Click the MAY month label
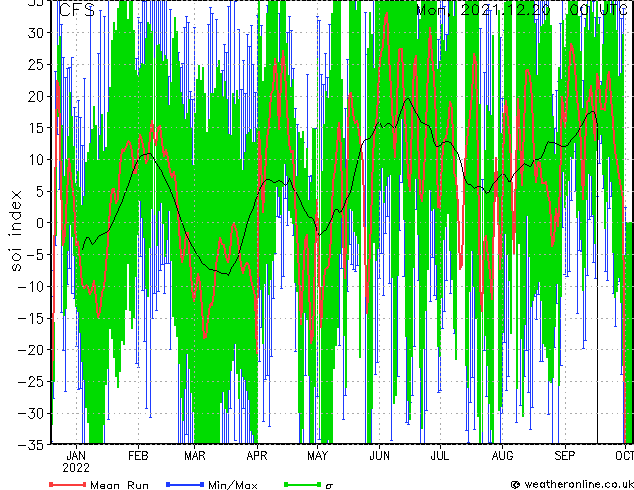The width and height of the screenshot is (634, 490). (x=317, y=456)
